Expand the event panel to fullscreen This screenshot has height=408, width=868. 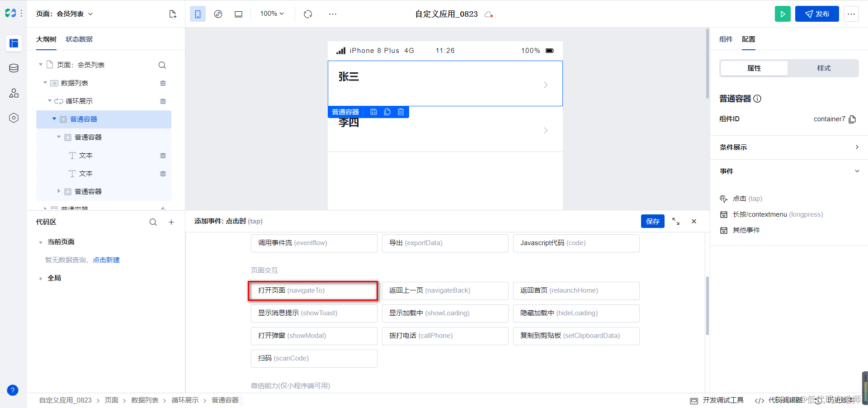[676, 221]
